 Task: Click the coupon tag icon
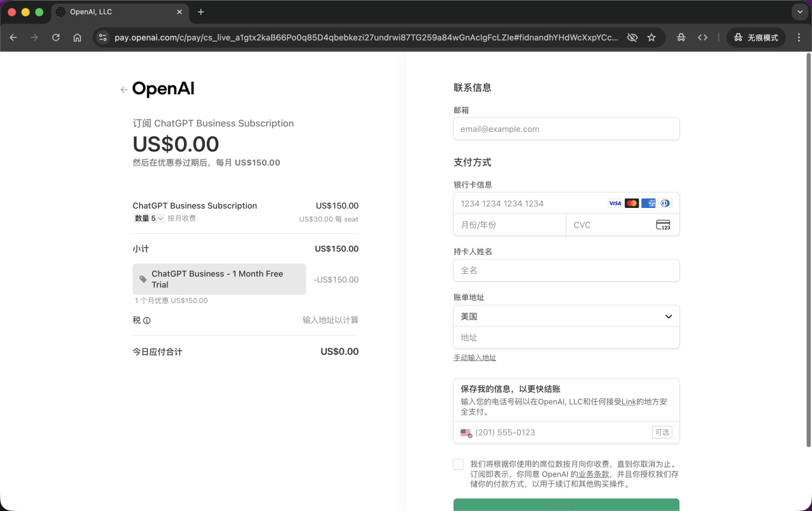tap(143, 279)
